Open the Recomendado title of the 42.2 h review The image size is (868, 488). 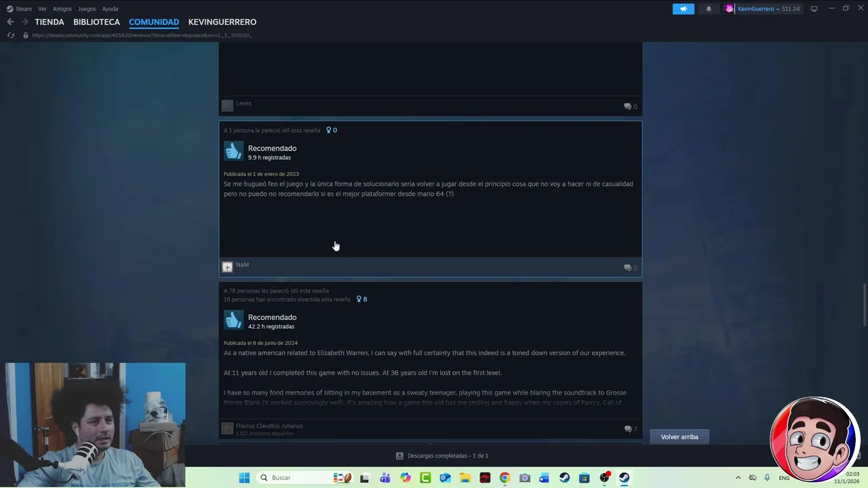272,317
